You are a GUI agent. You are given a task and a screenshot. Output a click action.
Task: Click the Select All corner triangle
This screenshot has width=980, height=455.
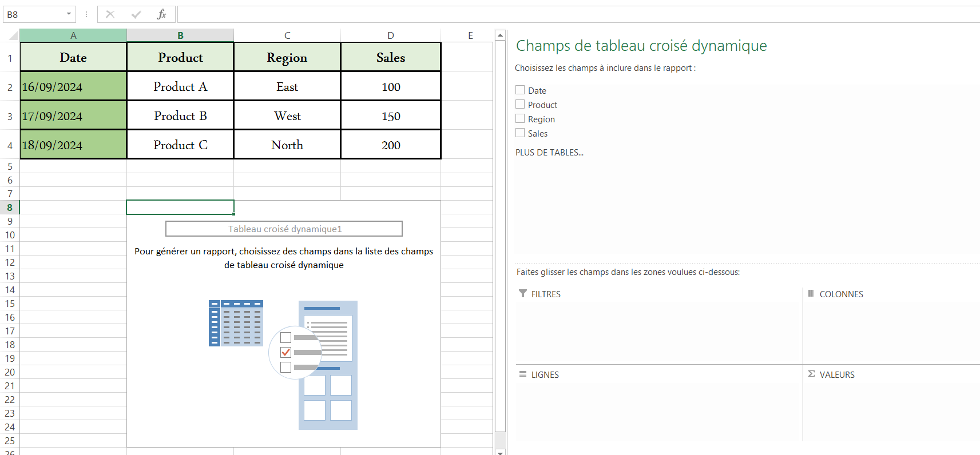[x=13, y=35]
